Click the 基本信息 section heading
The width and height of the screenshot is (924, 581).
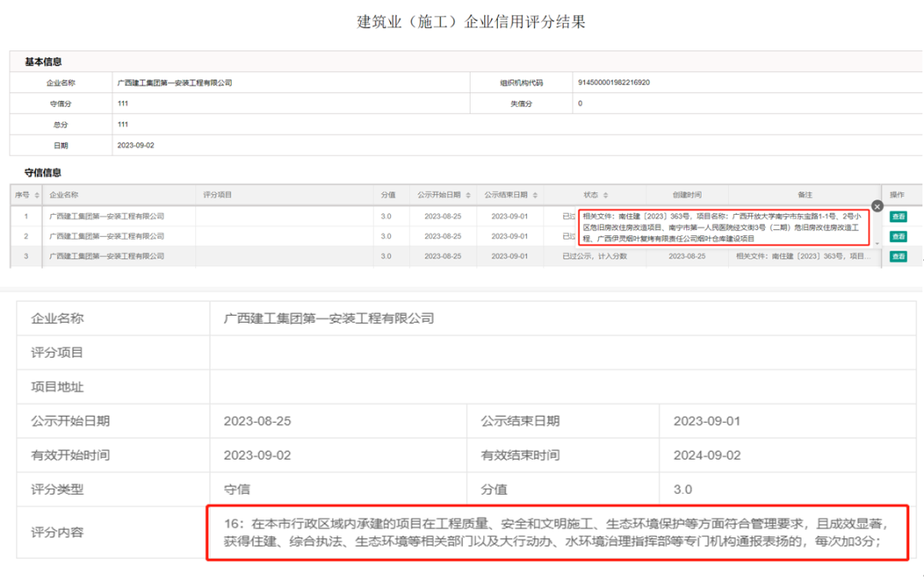(43, 62)
